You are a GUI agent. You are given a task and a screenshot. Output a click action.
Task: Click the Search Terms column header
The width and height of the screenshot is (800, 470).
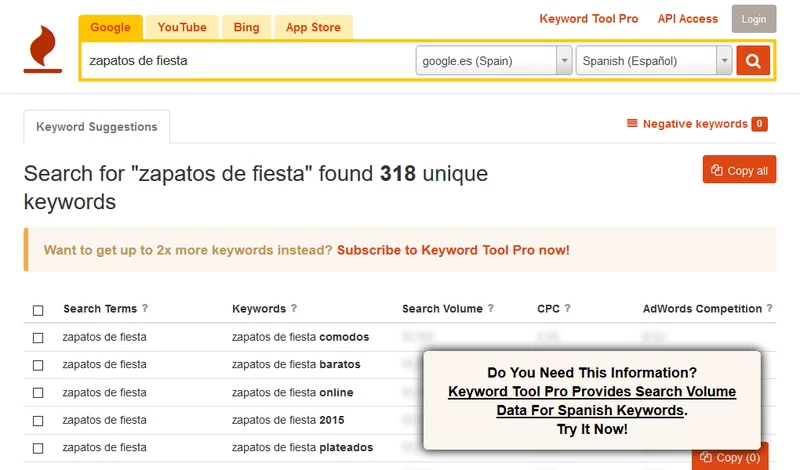(x=100, y=309)
